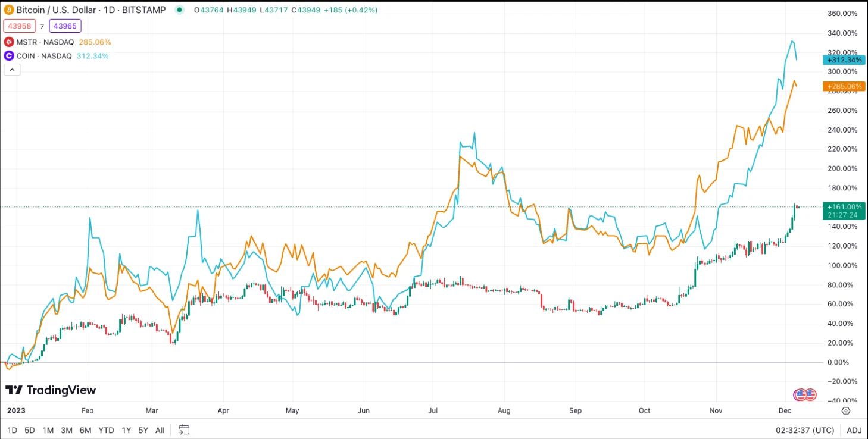The width and height of the screenshot is (868, 439).
Task: Click the red MSTR symbol logo
Action: point(9,42)
